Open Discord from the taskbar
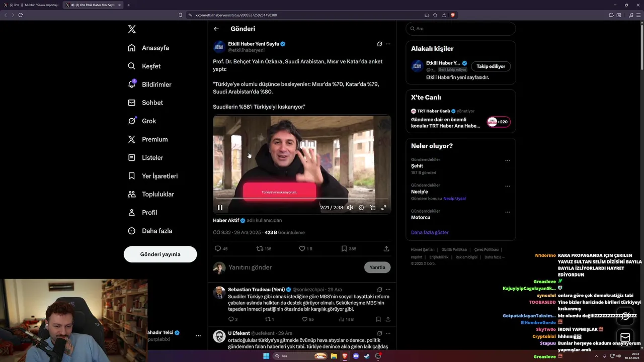 356,356
